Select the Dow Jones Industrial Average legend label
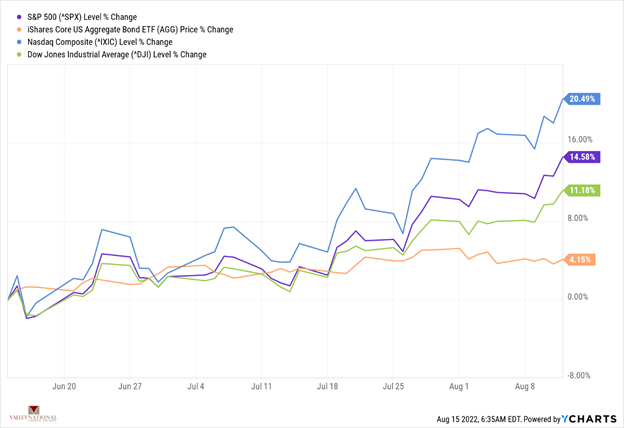This screenshot has width=624, height=428. [x=112, y=55]
